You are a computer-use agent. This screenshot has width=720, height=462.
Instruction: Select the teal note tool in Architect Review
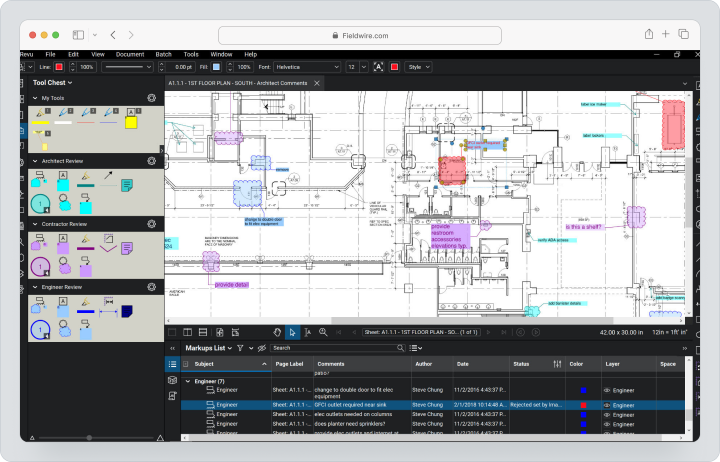[127, 185]
